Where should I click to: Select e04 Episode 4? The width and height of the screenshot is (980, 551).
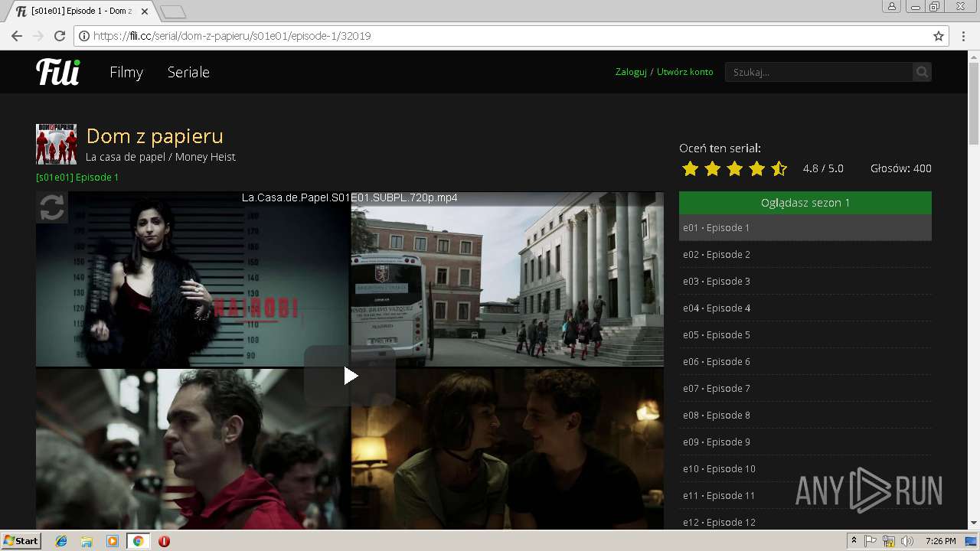coord(805,308)
